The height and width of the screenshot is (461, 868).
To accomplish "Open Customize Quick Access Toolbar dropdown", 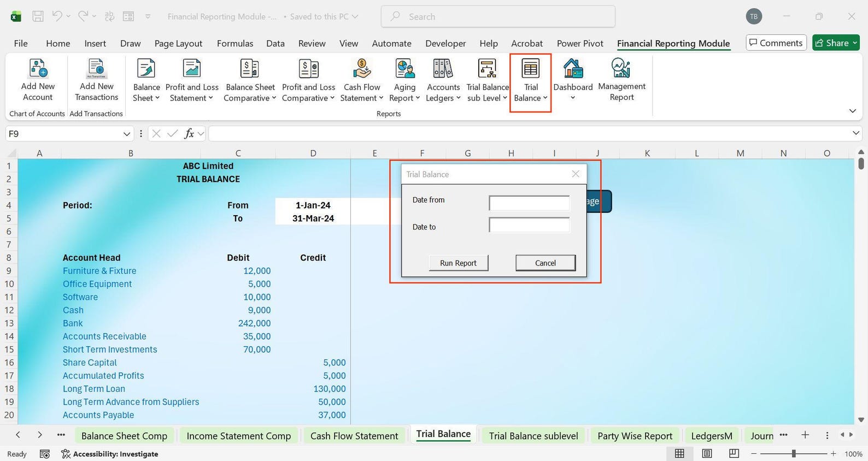I will click(148, 16).
